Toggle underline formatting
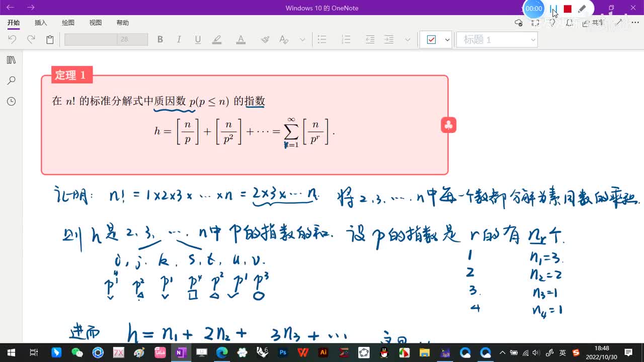 (x=198, y=39)
